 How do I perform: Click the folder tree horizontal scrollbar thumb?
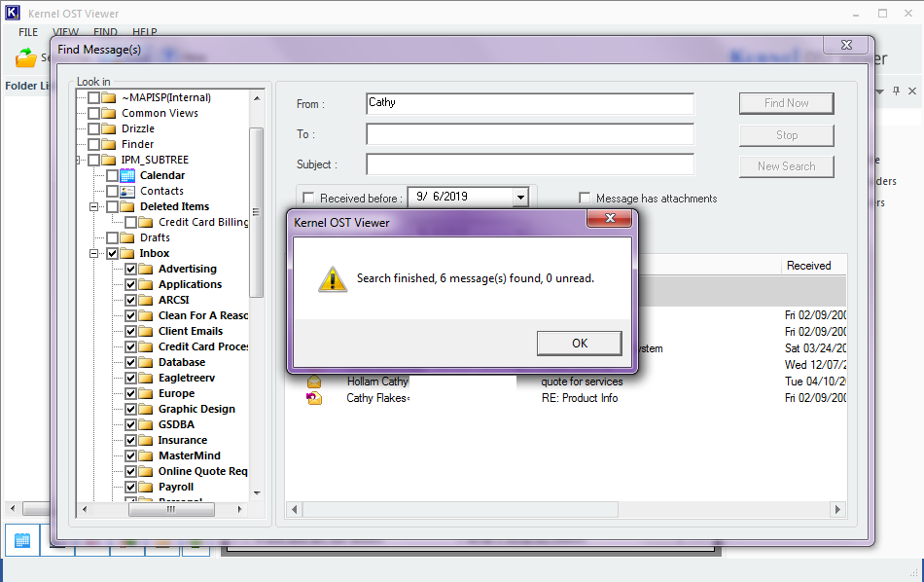[x=171, y=509]
